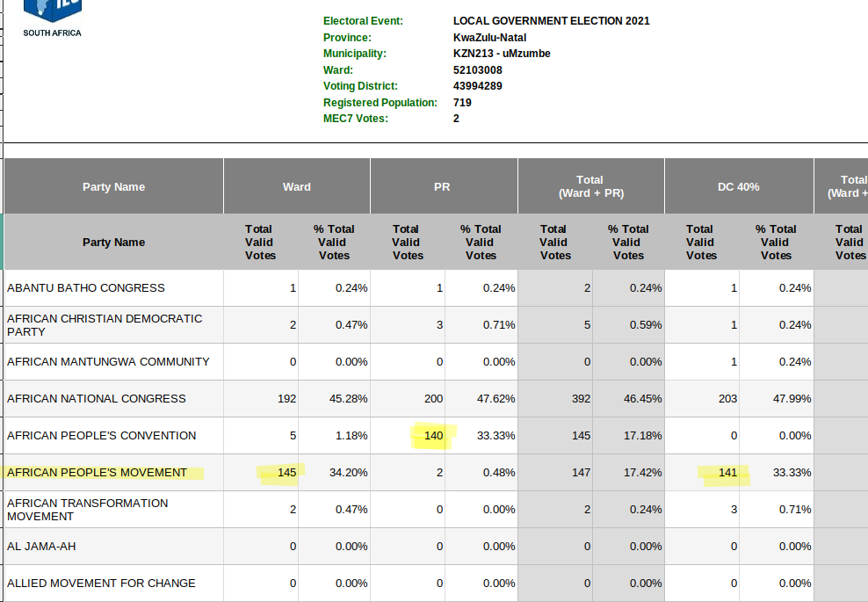Click the 'Province:' label
Image resolution: width=868 pixels, height=602 pixels.
347,38
